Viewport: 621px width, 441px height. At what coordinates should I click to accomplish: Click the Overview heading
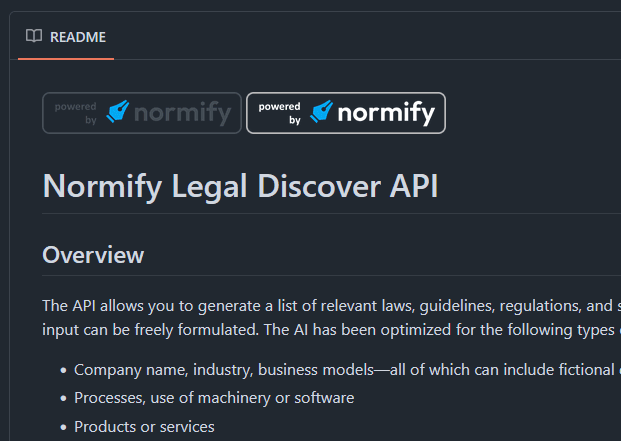(93, 255)
